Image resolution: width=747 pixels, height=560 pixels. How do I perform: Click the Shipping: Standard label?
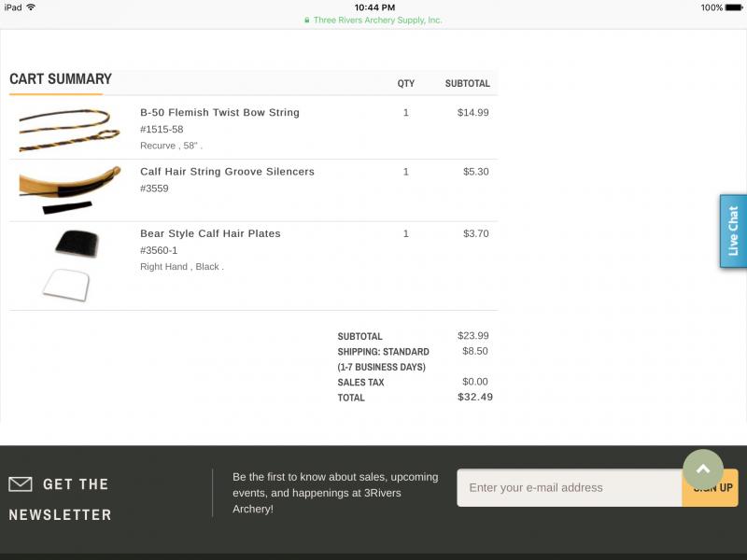click(383, 352)
